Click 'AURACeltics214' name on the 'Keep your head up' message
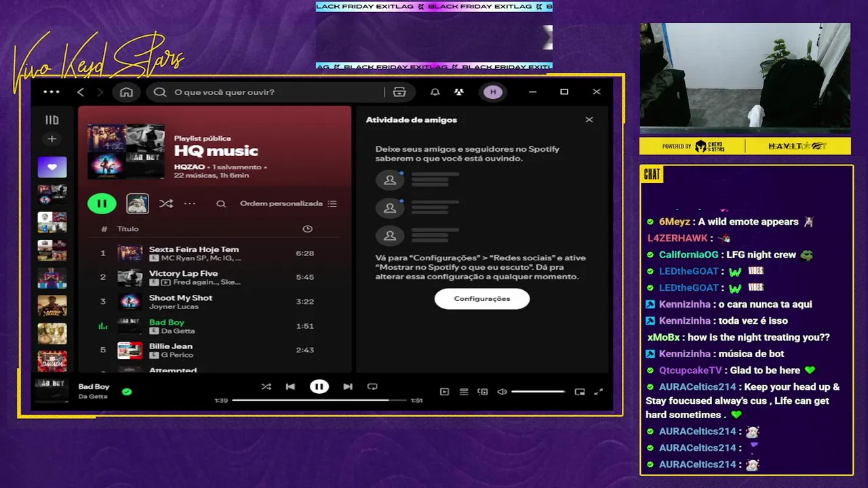Image resolution: width=868 pixels, height=488 pixels. pyautogui.click(x=698, y=387)
